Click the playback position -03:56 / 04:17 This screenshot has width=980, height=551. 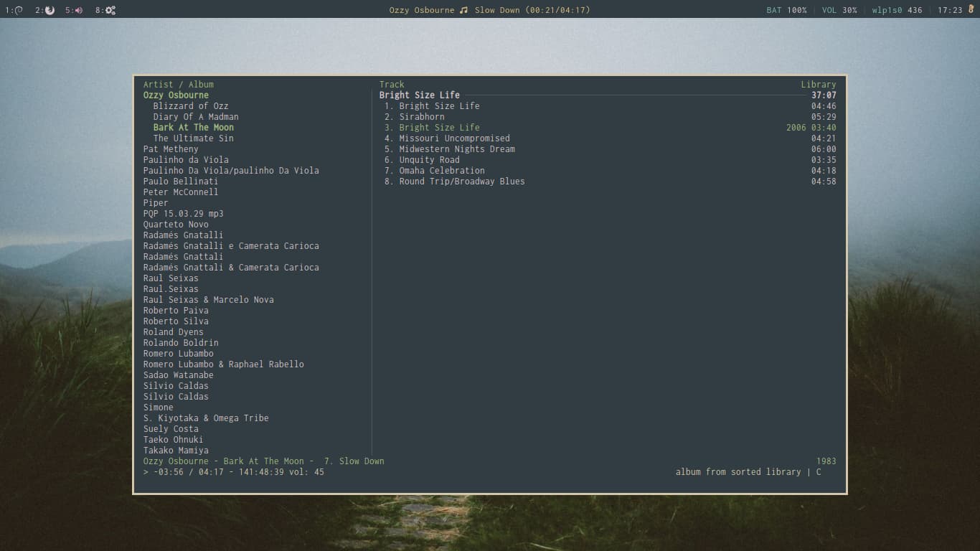click(189, 471)
